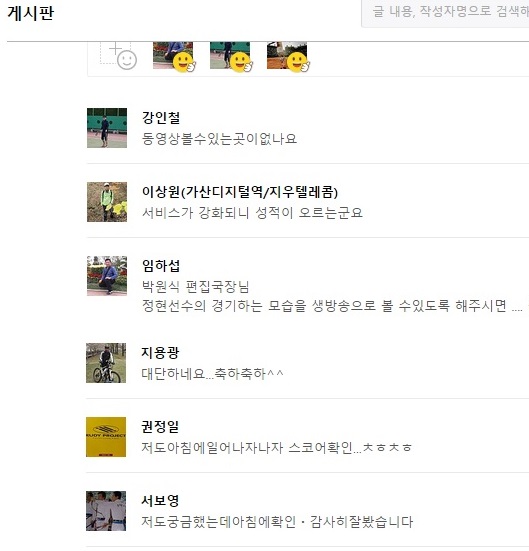
Task: Click the 이상원(가산디지털역/지우텔레콤) name
Action: (x=240, y=192)
